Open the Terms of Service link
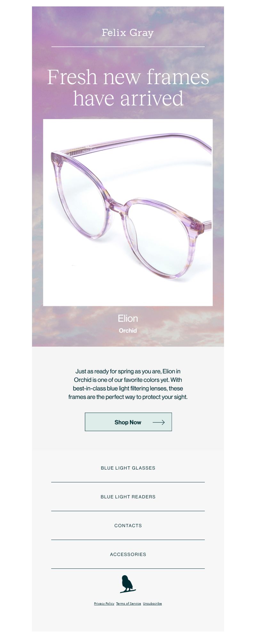The image size is (256, 644). point(128,604)
